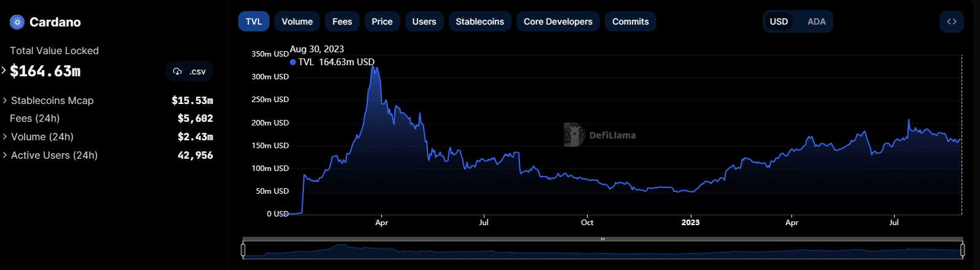Select the TVL chart toggle

click(254, 22)
